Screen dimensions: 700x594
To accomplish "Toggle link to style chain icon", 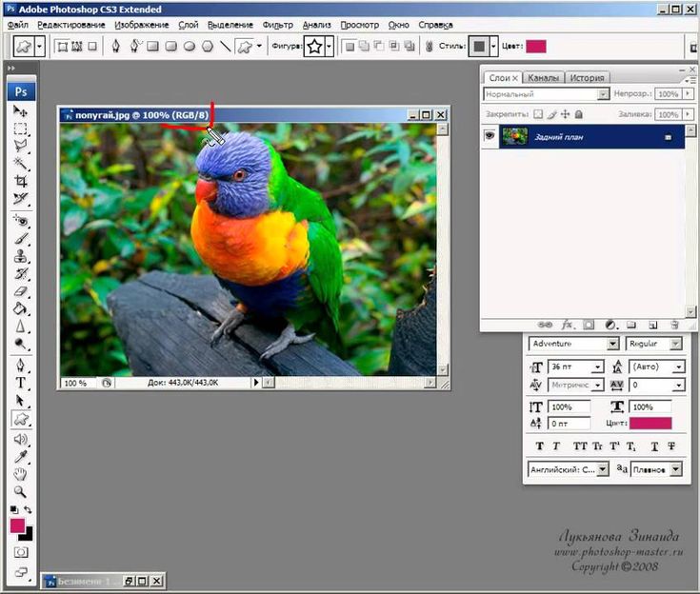I will pyautogui.click(x=429, y=47).
